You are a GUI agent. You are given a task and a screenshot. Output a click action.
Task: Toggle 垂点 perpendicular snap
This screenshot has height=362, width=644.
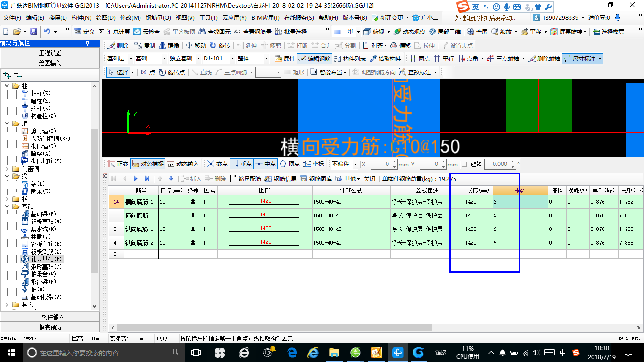tap(241, 164)
